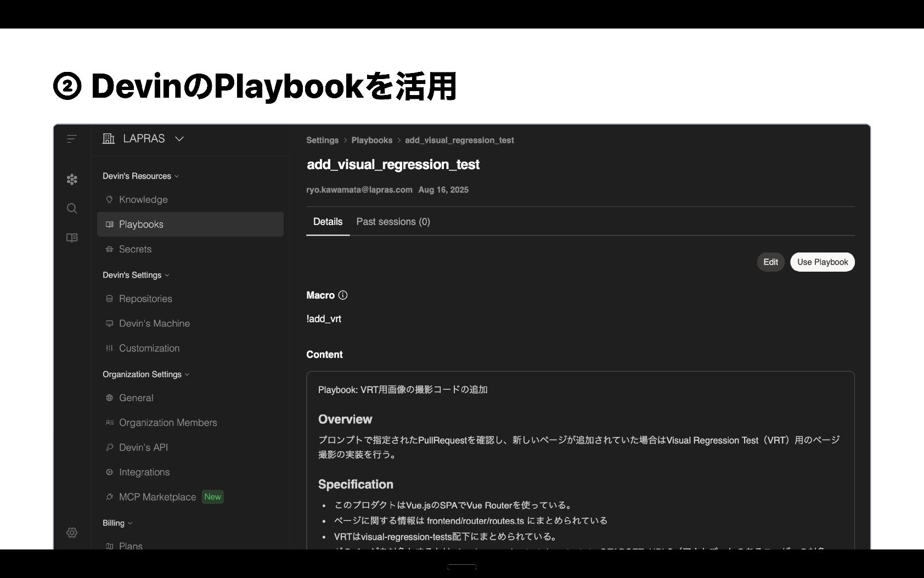
Task: Open Customization settings
Action: point(190,349)
